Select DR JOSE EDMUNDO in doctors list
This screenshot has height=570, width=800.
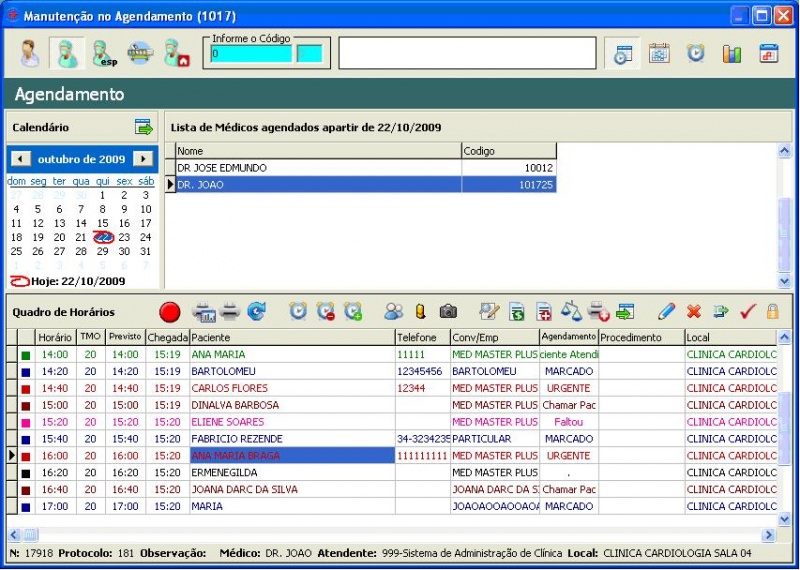(x=366, y=168)
